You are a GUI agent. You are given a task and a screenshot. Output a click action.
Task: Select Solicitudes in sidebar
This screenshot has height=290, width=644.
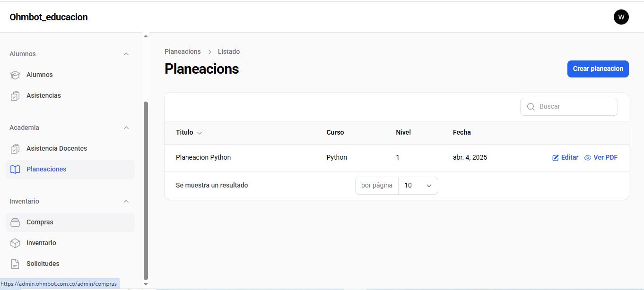(x=70, y=264)
